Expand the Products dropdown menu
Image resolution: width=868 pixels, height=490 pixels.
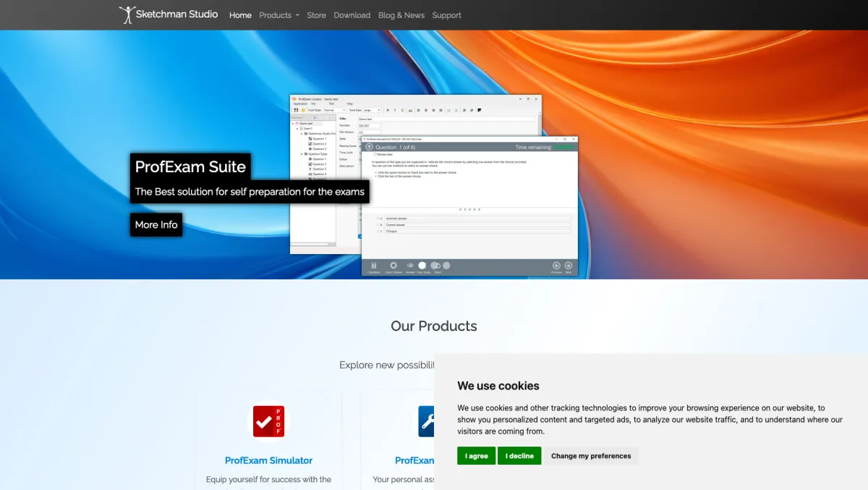point(278,15)
